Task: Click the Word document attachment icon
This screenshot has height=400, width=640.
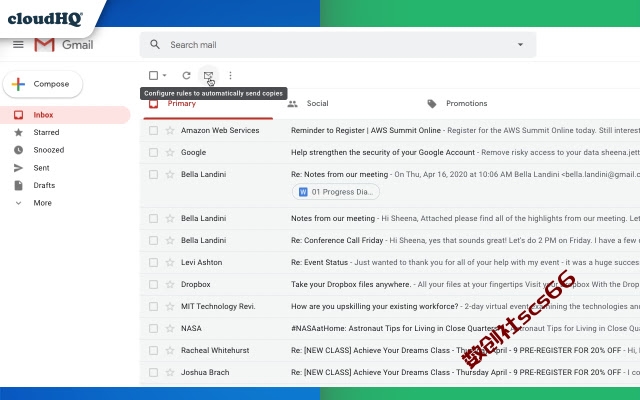Action: click(303, 192)
